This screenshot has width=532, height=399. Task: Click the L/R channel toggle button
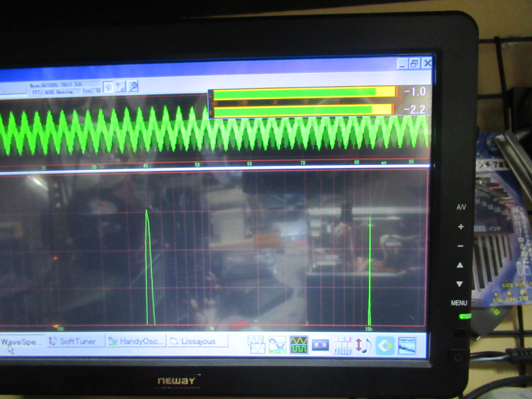pyautogui.click(x=108, y=87)
